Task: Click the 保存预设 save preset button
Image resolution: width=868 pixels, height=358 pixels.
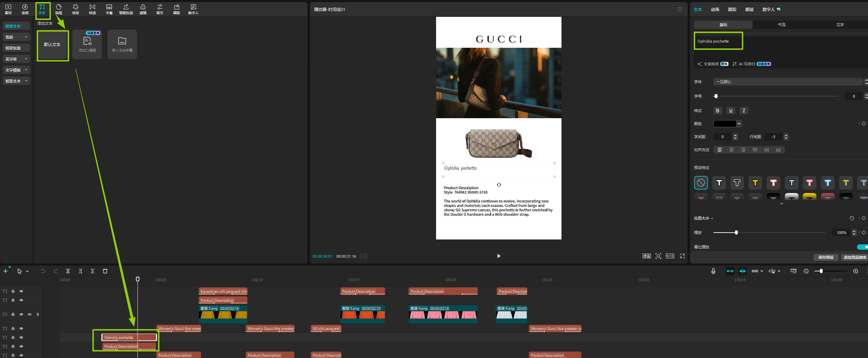Action: pos(826,257)
